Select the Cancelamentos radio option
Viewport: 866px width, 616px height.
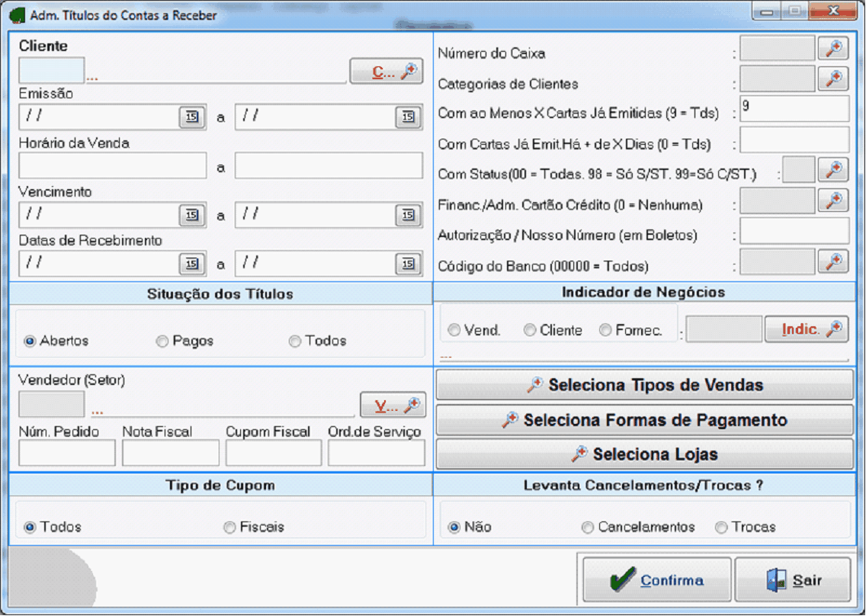[587, 528]
